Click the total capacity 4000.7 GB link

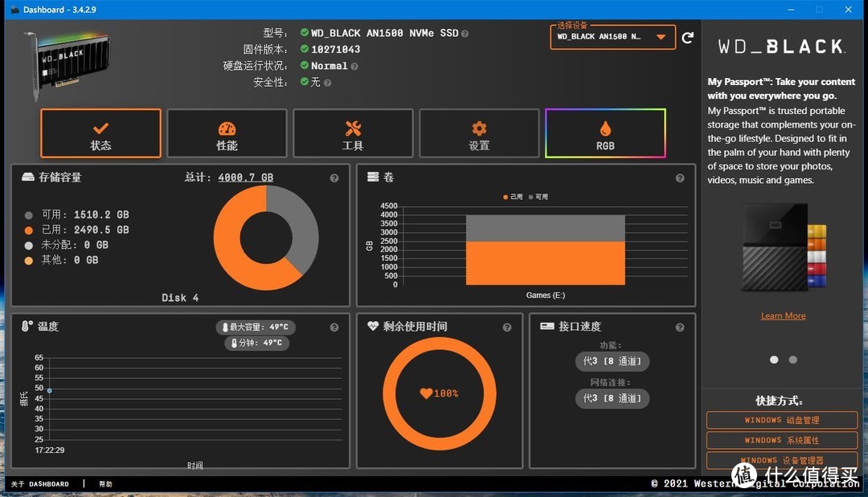(246, 177)
